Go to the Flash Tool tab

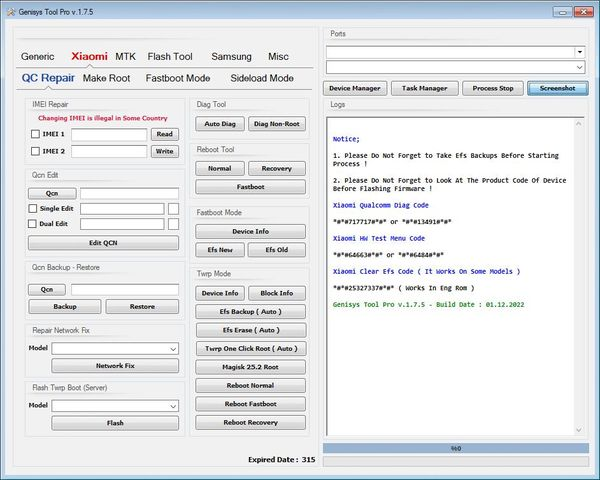click(170, 57)
